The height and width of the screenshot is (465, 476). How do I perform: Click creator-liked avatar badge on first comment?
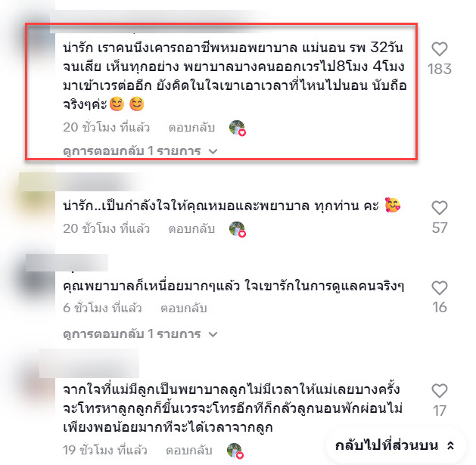click(238, 128)
